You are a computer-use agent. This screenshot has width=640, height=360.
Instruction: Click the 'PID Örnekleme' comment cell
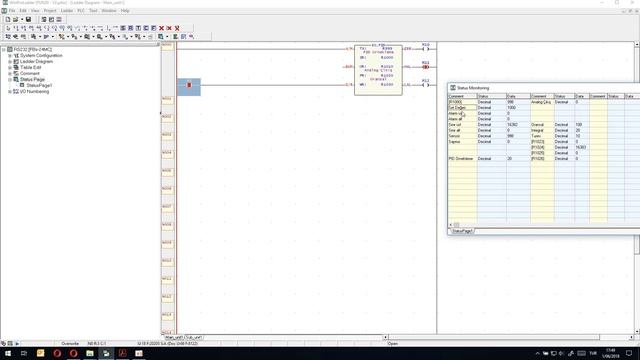pyautogui.click(x=462, y=159)
